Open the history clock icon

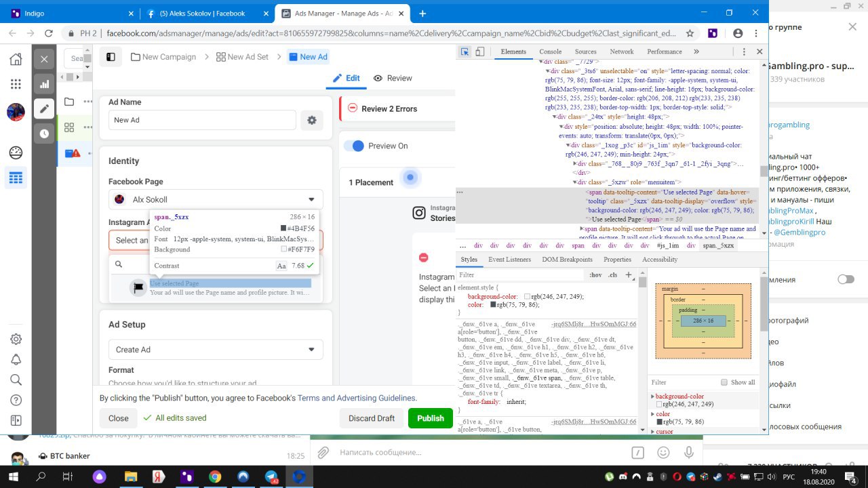[x=44, y=134]
